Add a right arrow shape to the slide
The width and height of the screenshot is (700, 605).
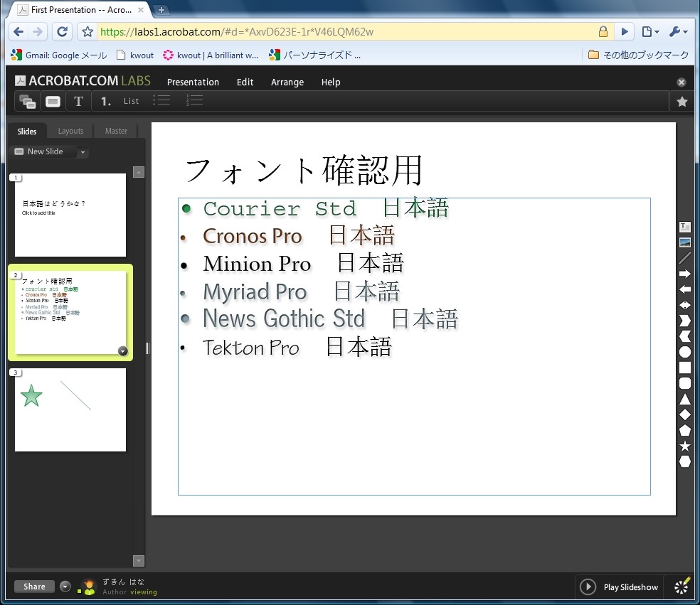tap(684, 274)
